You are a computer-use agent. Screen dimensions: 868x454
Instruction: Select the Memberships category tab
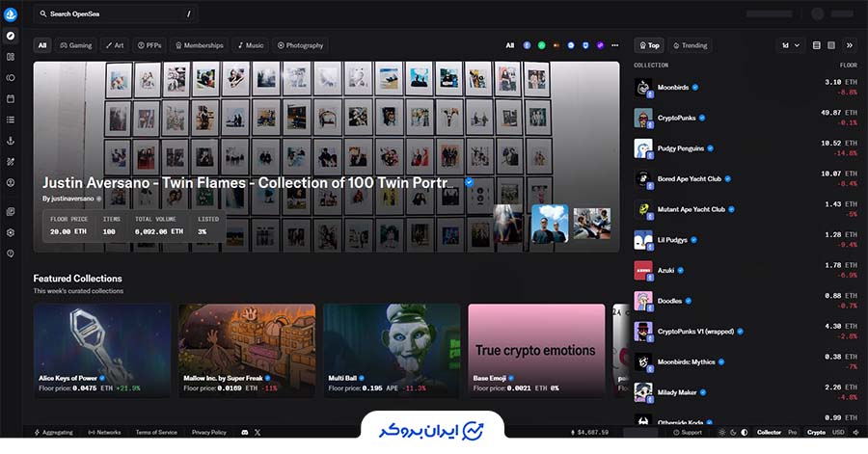point(200,45)
